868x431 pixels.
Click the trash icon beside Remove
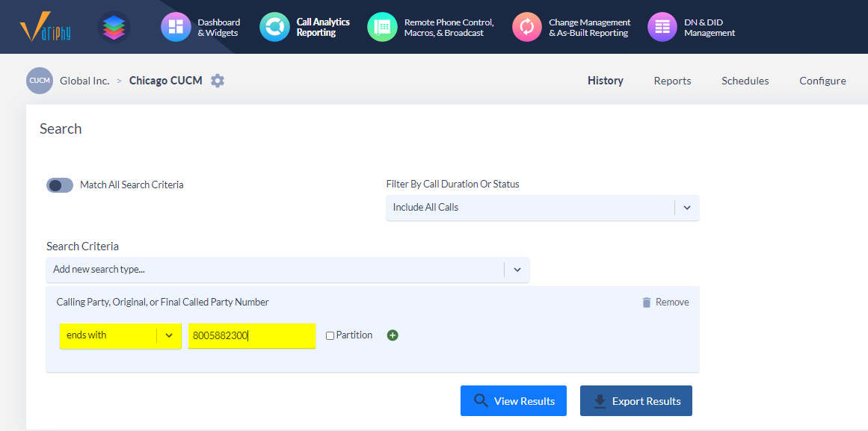point(646,302)
